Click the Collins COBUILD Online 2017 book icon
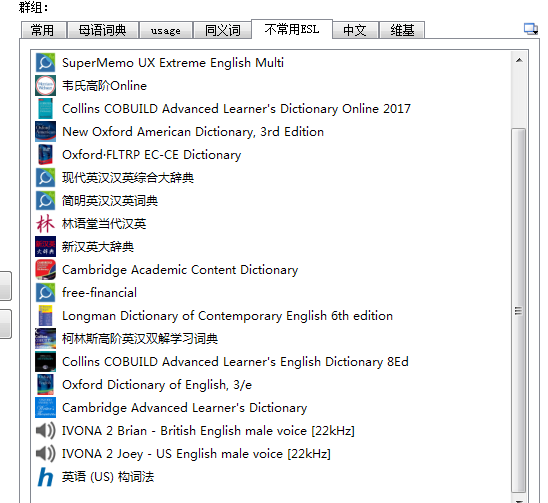548x503 pixels. click(x=45, y=109)
